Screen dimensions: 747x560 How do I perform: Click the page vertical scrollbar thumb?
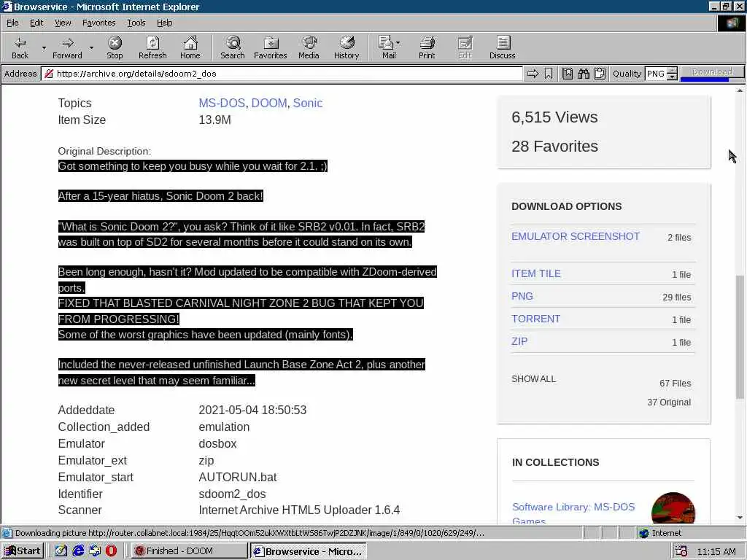tap(740, 337)
